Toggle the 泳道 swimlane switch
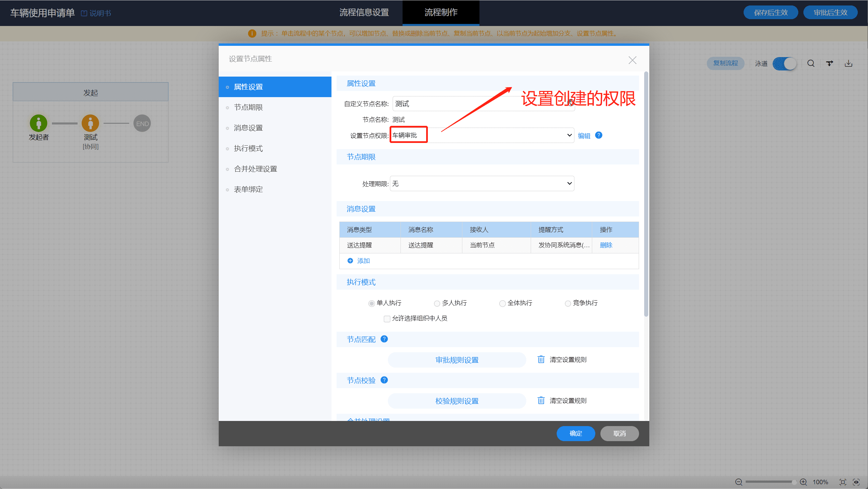The image size is (868, 489). tap(785, 64)
